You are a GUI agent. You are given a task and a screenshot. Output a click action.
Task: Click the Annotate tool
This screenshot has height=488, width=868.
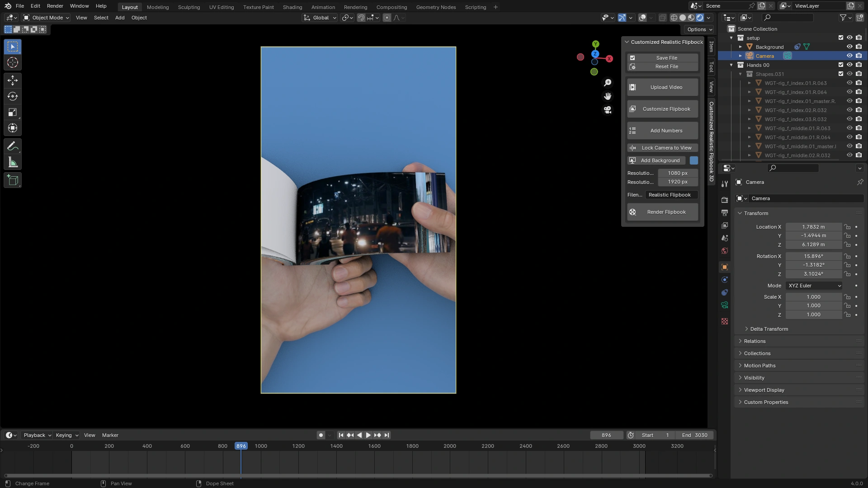click(x=13, y=146)
